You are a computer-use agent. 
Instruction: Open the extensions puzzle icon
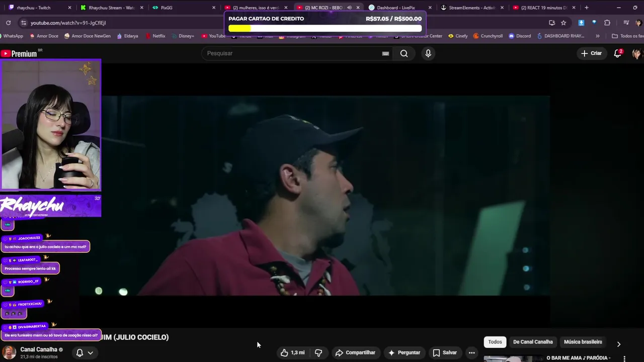click(x=607, y=23)
